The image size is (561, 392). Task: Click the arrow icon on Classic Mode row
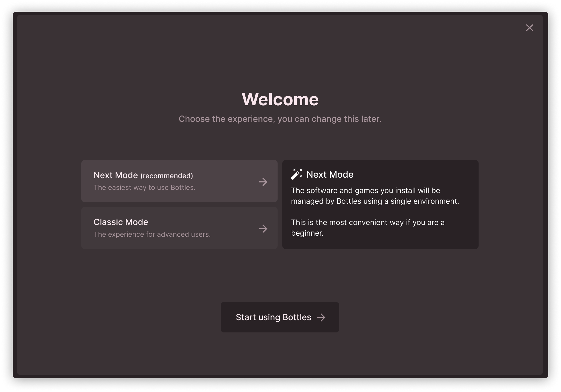[x=263, y=229]
